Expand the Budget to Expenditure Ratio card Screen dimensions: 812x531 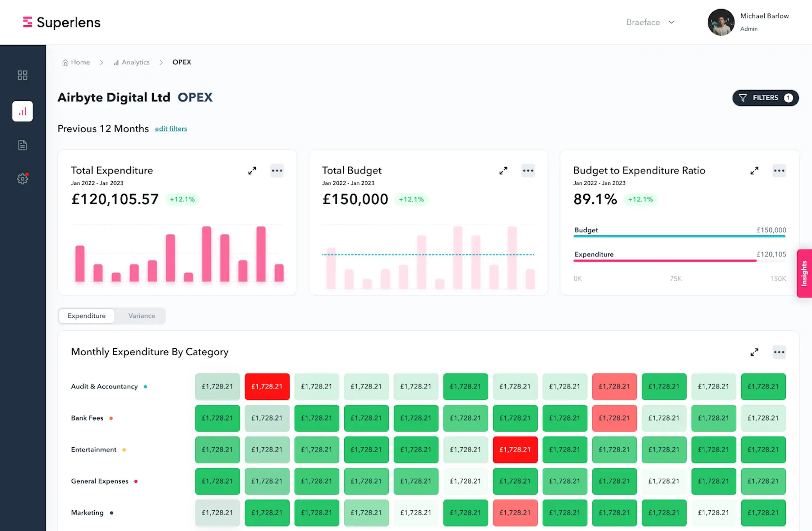pos(754,171)
